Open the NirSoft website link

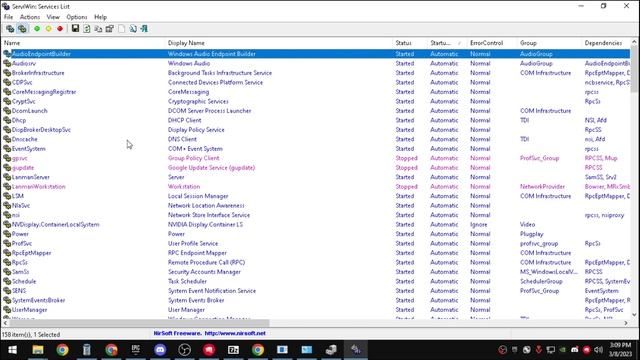click(x=235, y=333)
